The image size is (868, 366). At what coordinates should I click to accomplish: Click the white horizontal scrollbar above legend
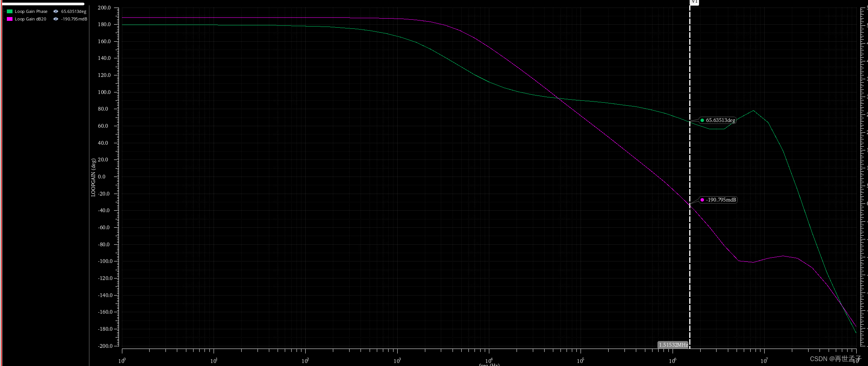[43, 4]
